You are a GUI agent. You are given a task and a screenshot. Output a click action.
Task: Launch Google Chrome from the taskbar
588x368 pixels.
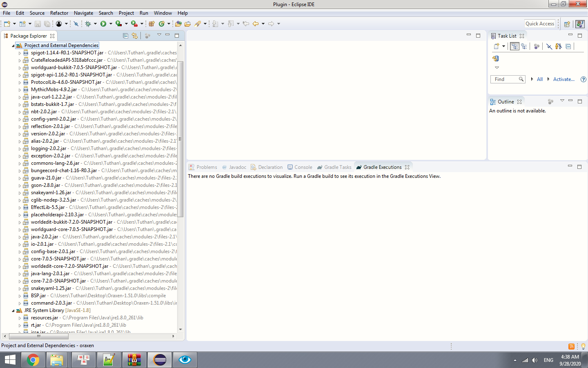(33, 360)
